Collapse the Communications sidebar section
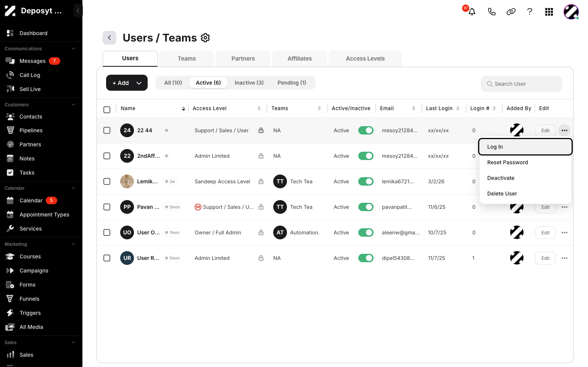The width and height of the screenshot is (588, 367). pyautogui.click(x=74, y=49)
